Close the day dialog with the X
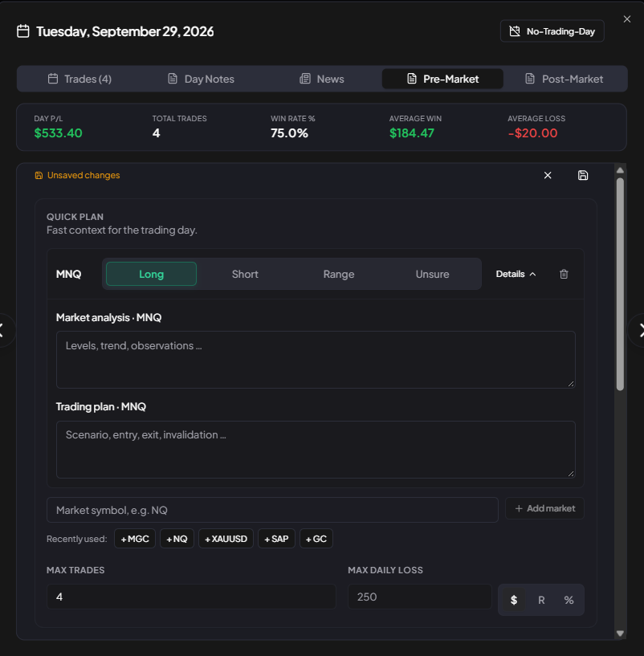644x656 pixels. (627, 19)
